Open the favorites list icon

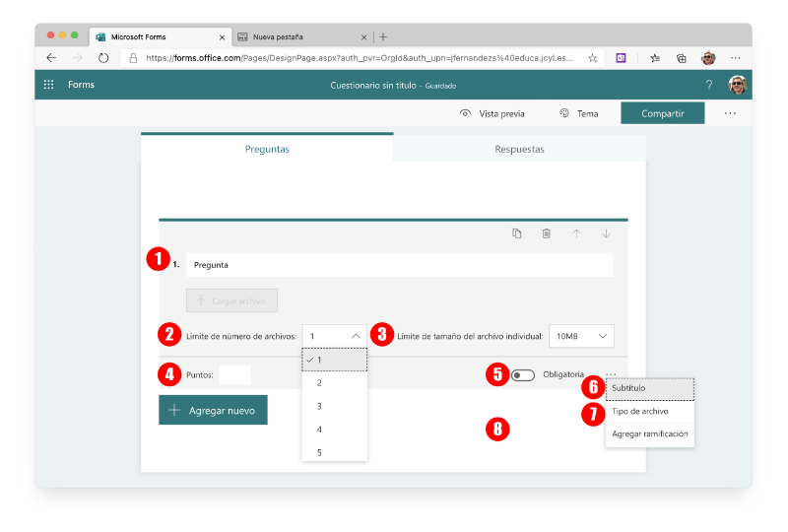click(655, 58)
